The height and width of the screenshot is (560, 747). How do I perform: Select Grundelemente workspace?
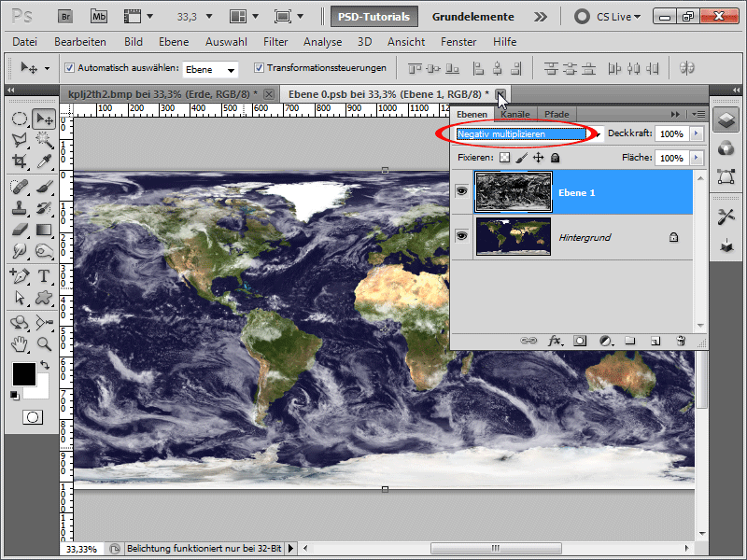point(473,17)
